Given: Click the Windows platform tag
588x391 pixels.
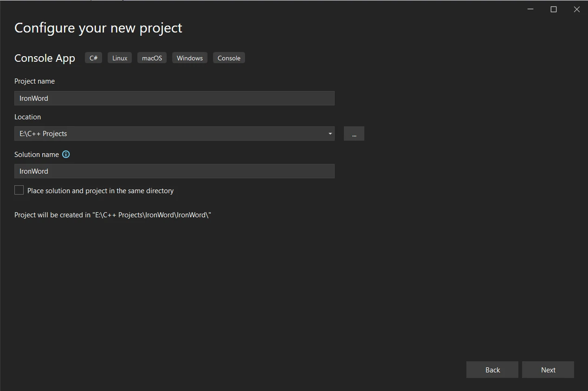Looking at the screenshot, I should click(189, 58).
